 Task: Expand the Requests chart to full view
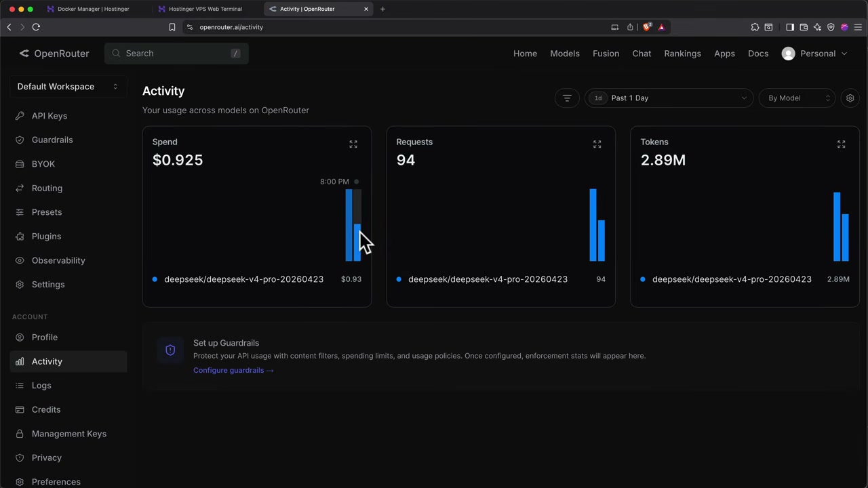[x=597, y=144]
